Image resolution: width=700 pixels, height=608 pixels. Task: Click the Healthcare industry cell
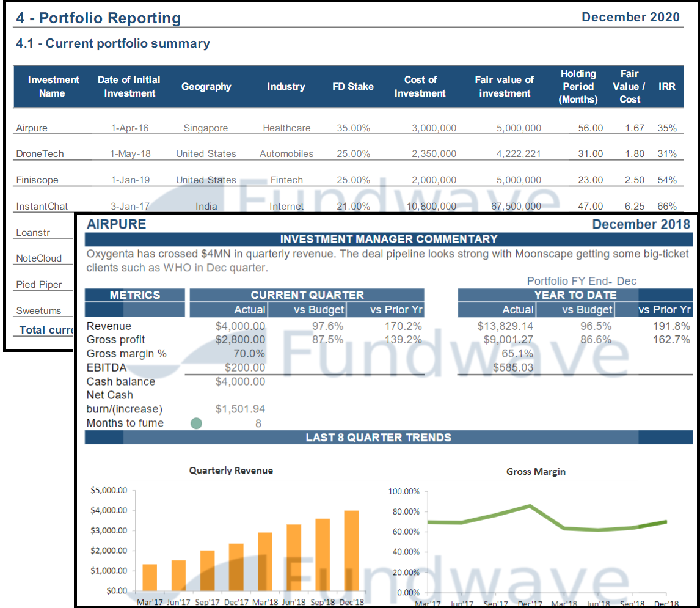point(286,128)
